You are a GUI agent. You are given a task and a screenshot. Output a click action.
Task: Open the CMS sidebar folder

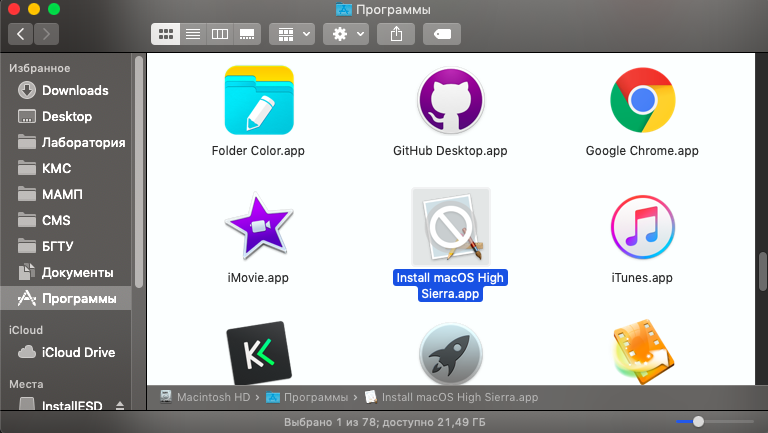click(x=66, y=220)
